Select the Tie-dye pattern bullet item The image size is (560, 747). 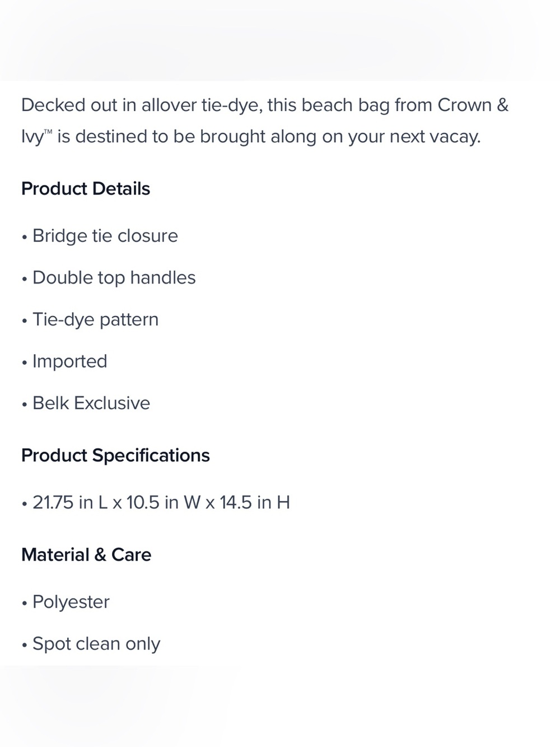tap(90, 319)
